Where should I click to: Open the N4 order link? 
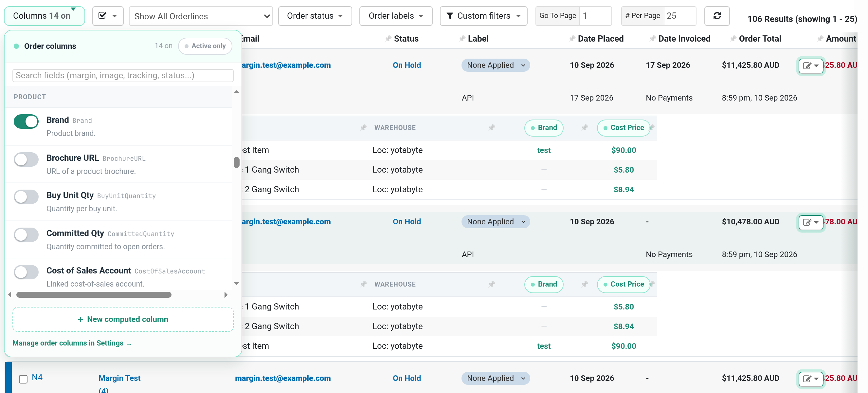pos(37,378)
